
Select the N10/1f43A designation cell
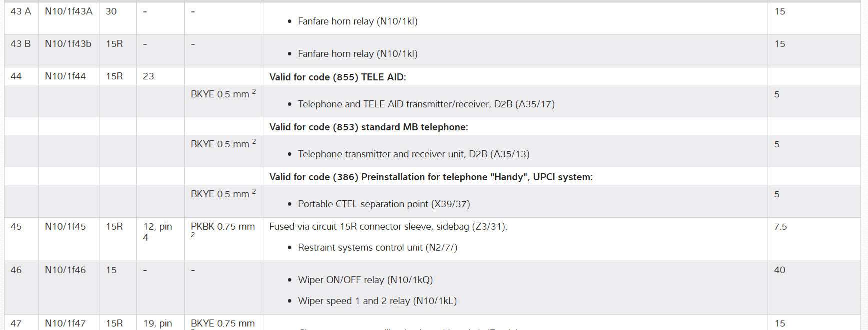coord(68,11)
